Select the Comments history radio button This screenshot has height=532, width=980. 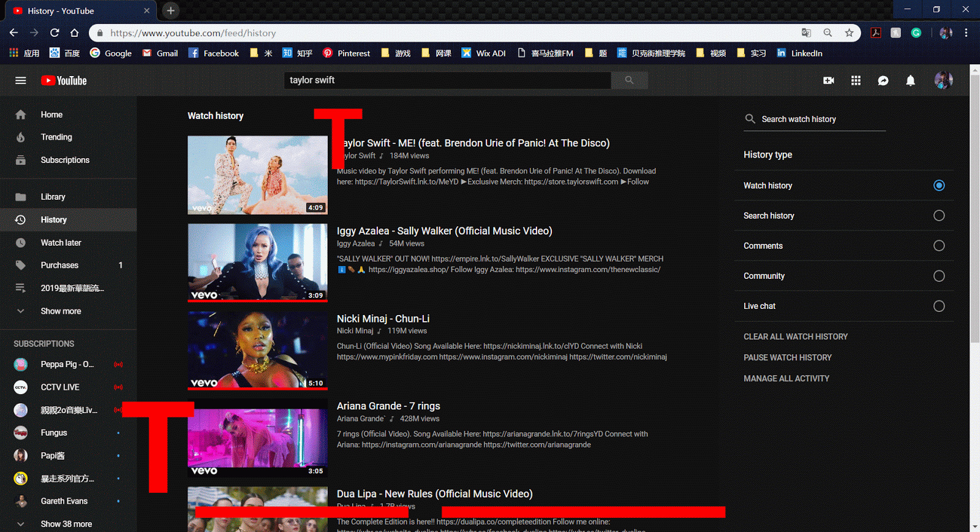point(939,245)
